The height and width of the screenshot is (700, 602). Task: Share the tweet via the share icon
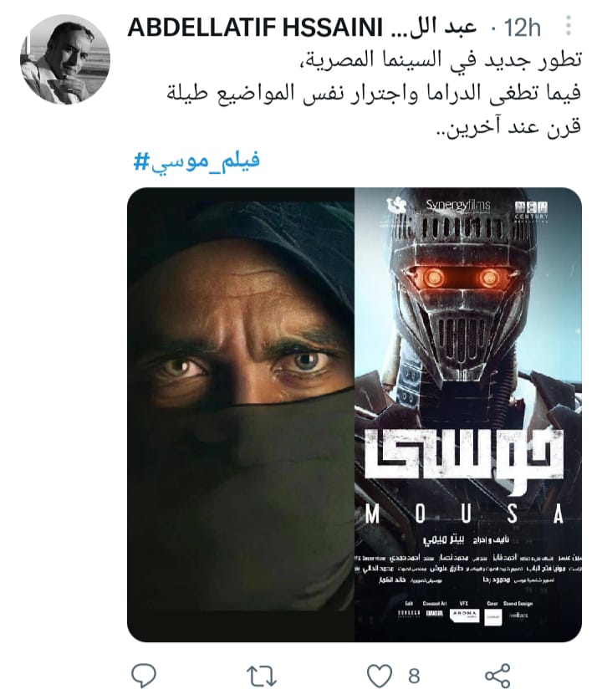[497, 676]
